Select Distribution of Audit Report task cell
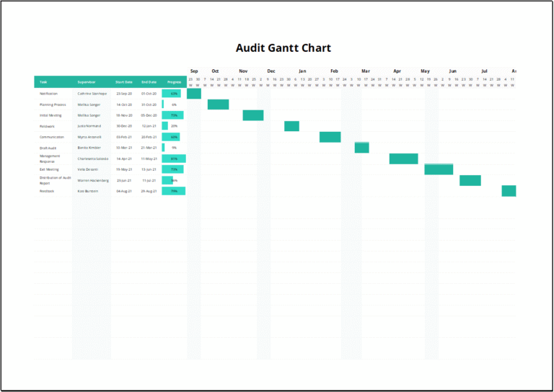This screenshot has width=554, height=392. 56,180
